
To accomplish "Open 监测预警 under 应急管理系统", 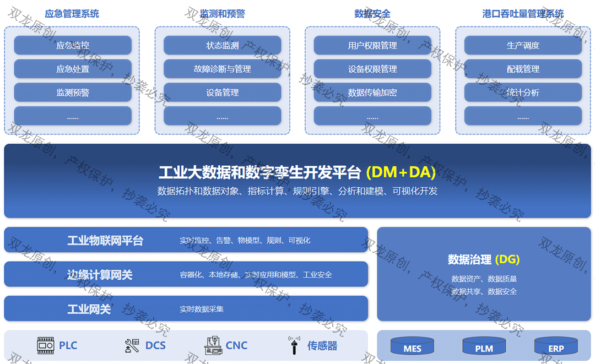I will tap(73, 93).
